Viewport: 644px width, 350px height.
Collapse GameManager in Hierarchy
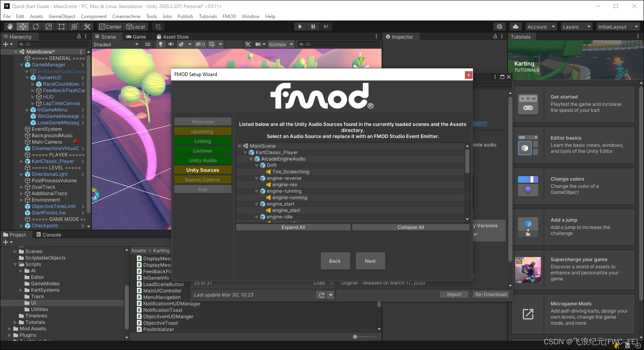(22, 65)
